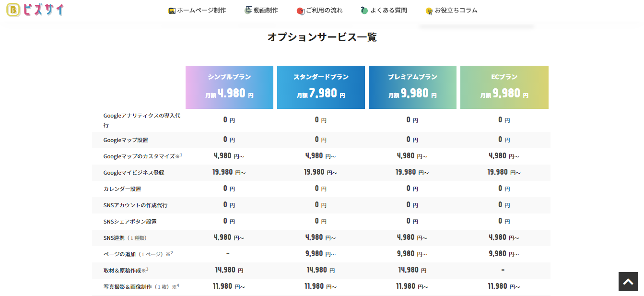
Task: Open the ホームページ制作 menu item
Action: point(201,11)
